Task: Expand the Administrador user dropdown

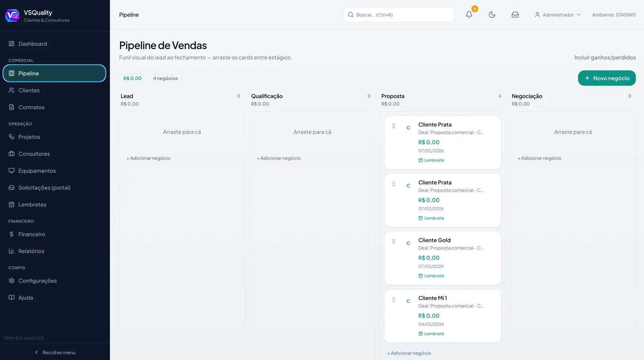Action: [x=557, y=15]
